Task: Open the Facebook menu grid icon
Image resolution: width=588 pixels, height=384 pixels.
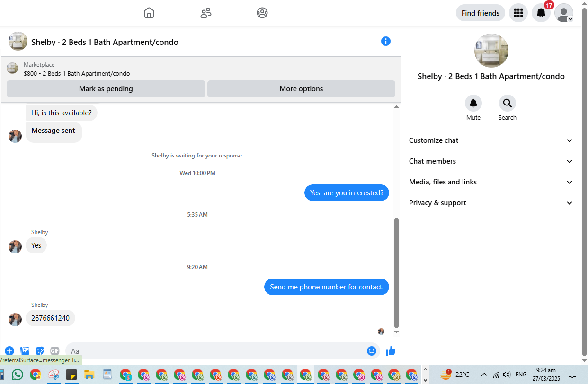Action: coord(518,13)
